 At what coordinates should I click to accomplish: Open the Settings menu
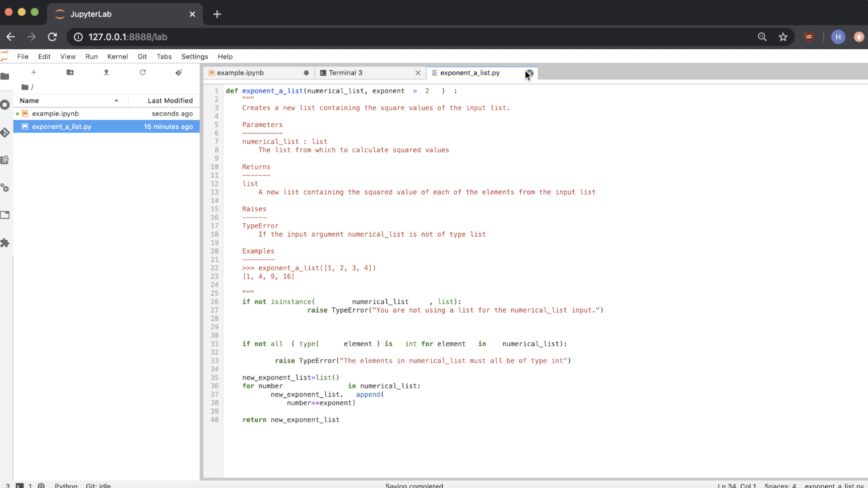194,57
